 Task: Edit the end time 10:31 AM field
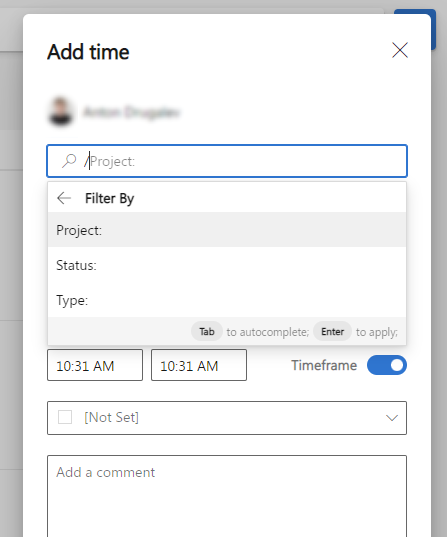199,365
